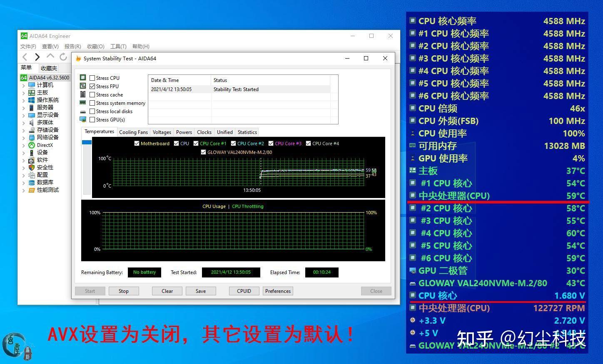Click the 存储设备 storage icon

click(32, 130)
